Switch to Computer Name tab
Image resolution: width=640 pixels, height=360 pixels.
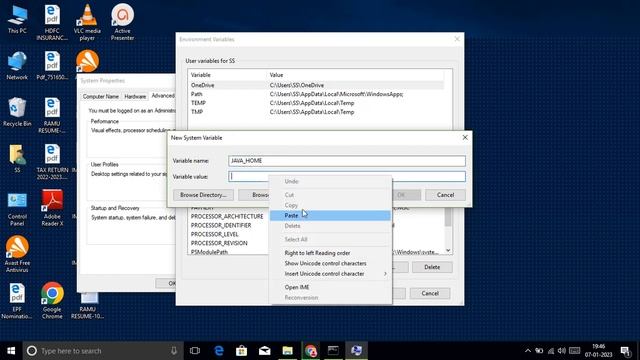pyautogui.click(x=101, y=96)
